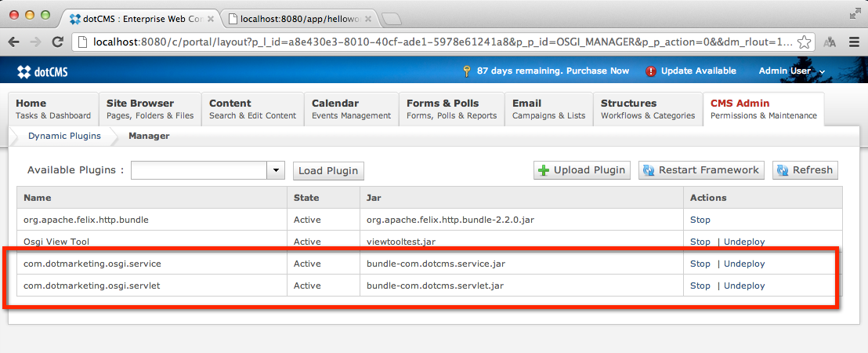
Task: Reload the page with browser refresh icon
Action: [x=57, y=42]
